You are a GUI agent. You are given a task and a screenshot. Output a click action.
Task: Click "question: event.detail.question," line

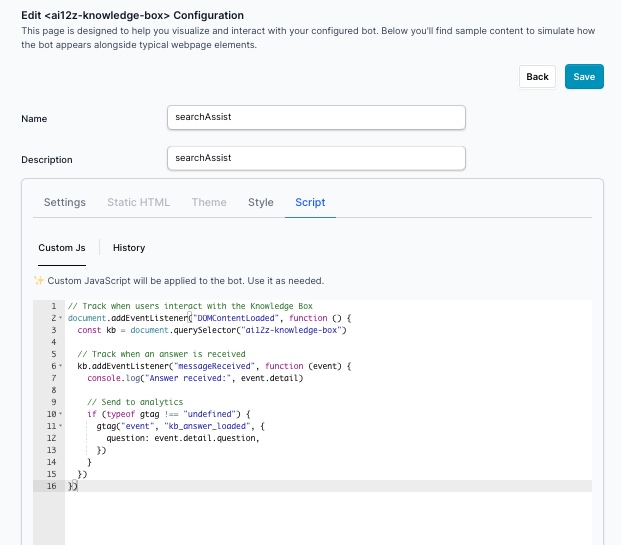pos(183,438)
